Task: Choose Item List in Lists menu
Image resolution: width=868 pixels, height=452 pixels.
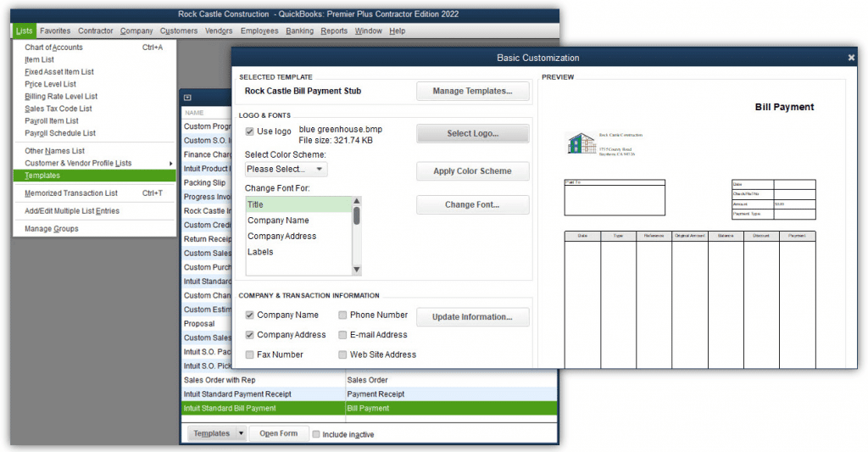Action: point(94,60)
